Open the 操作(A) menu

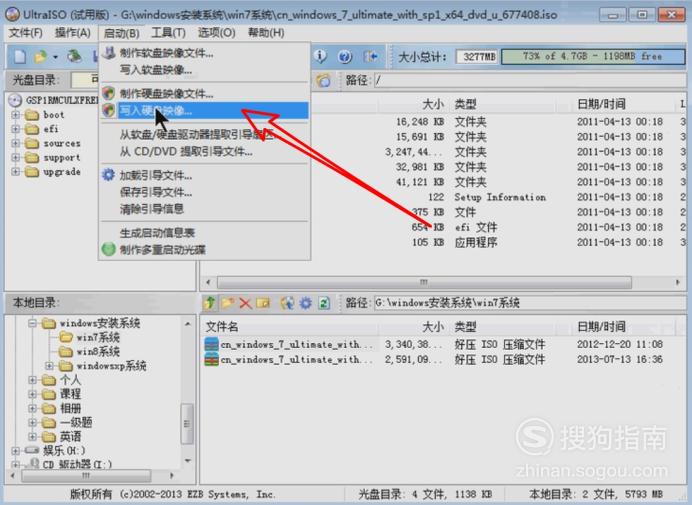(73, 33)
